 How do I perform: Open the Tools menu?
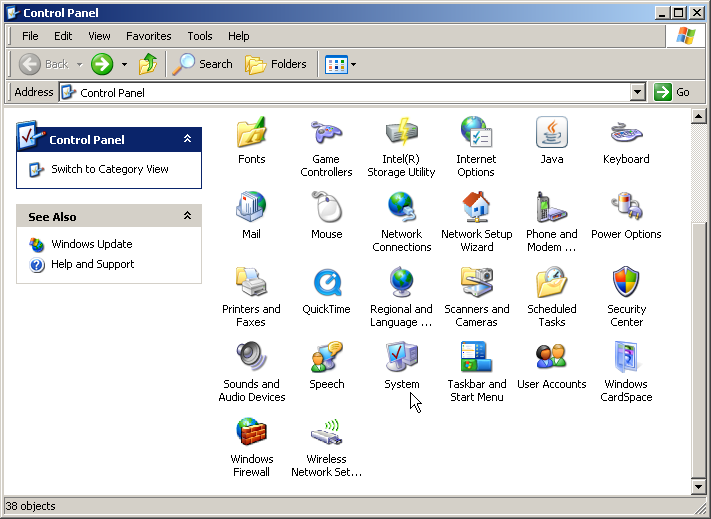point(200,36)
